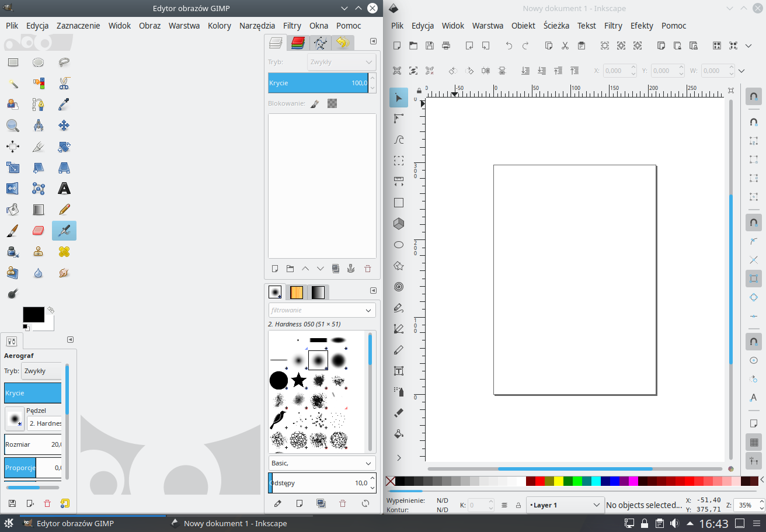Select Inkscape Spiral tool

click(399, 287)
